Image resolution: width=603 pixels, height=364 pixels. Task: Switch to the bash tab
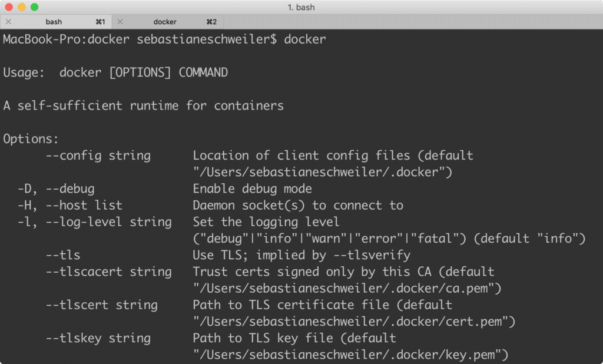click(x=54, y=22)
